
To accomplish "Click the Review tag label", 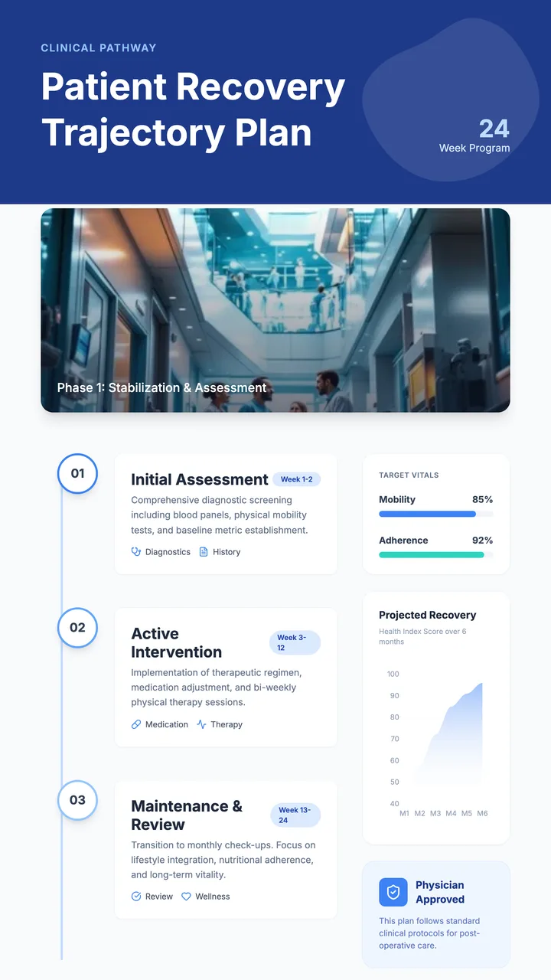I will 159,896.
